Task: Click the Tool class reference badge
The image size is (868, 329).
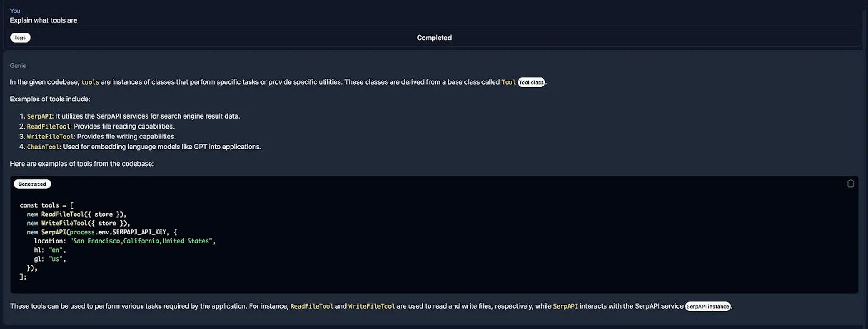Action: point(531,82)
